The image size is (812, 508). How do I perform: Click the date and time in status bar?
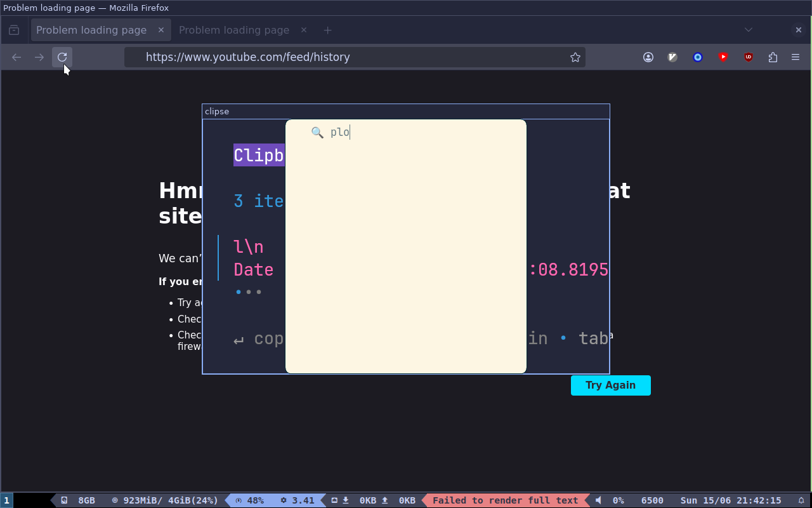[x=731, y=500]
